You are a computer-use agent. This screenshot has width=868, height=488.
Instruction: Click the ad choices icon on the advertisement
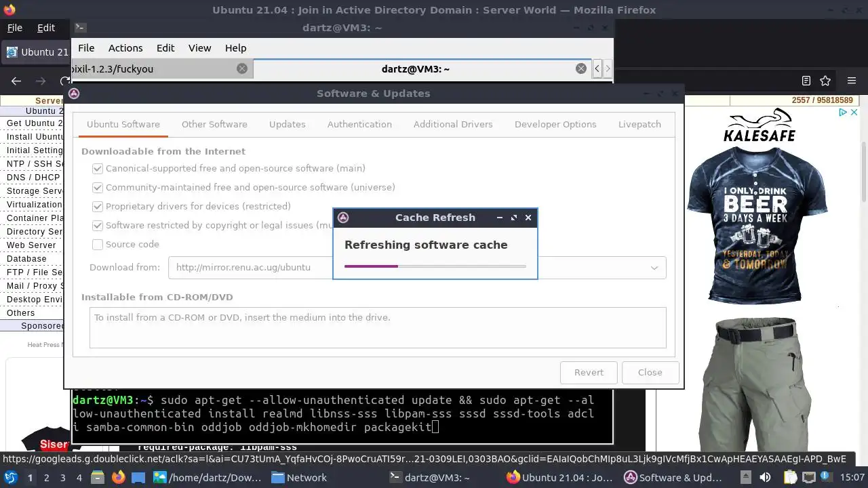pyautogui.click(x=843, y=113)
